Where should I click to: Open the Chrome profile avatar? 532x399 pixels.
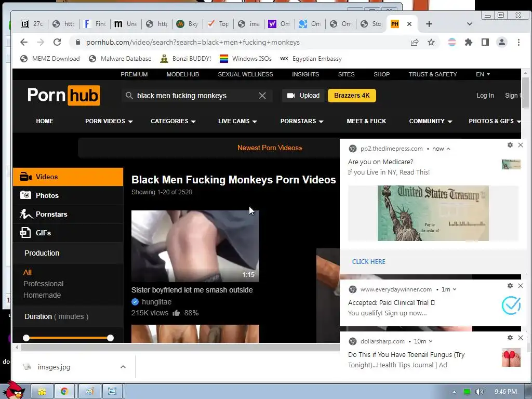tap(501, 43)
